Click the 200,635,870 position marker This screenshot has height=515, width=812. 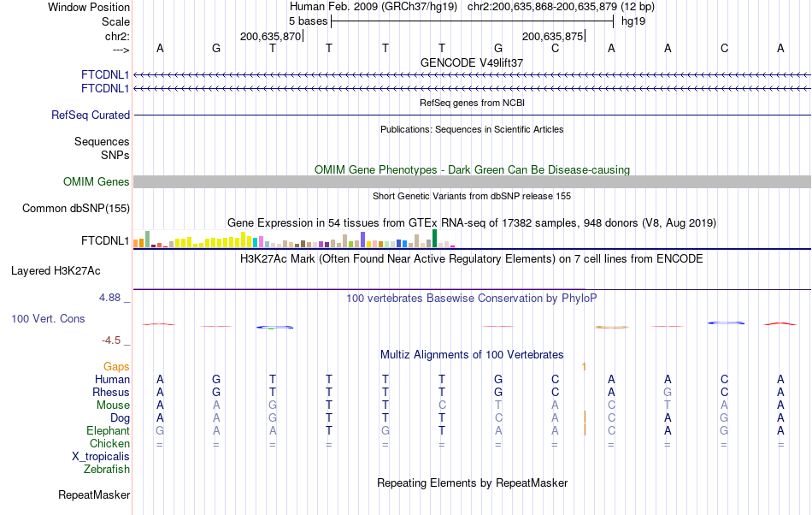(270, 36)
